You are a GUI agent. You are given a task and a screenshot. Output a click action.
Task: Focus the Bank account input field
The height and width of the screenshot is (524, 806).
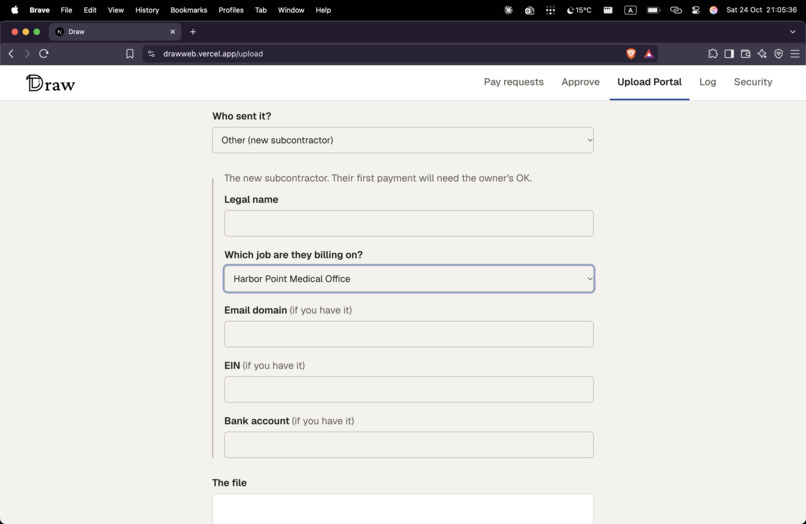pyautogui.click(x=409, y=445)
